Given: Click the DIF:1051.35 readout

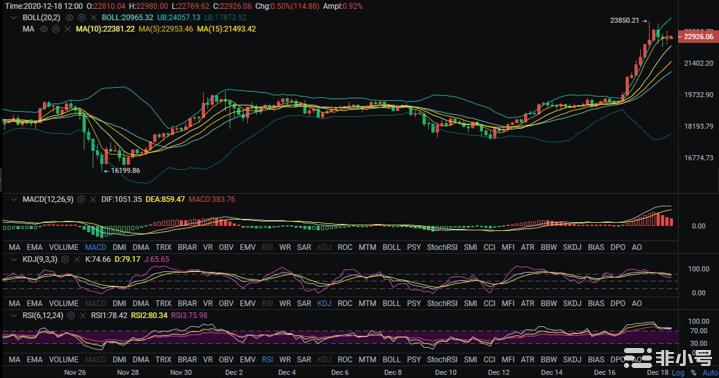Looking at the screenshot, I should point(122,200).
